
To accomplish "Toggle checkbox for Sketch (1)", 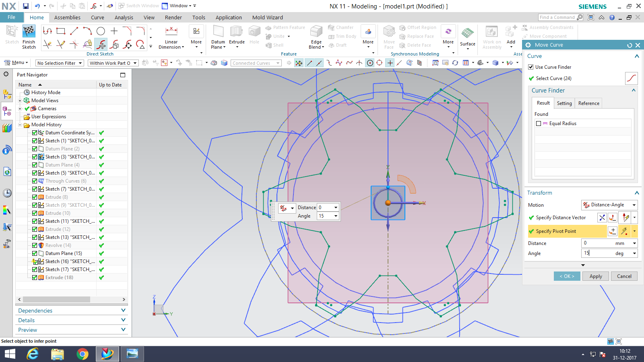I will [x=35, y=141].
